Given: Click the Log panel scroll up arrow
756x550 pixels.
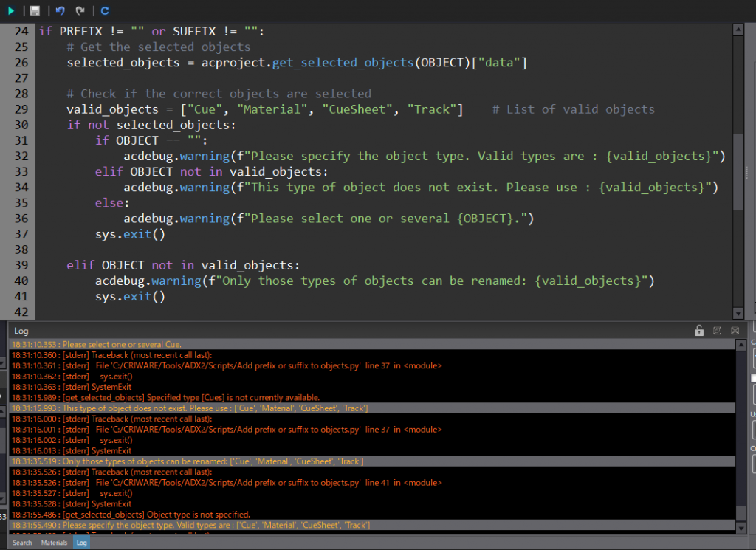Looking at the screenshot, I should 740,344.
